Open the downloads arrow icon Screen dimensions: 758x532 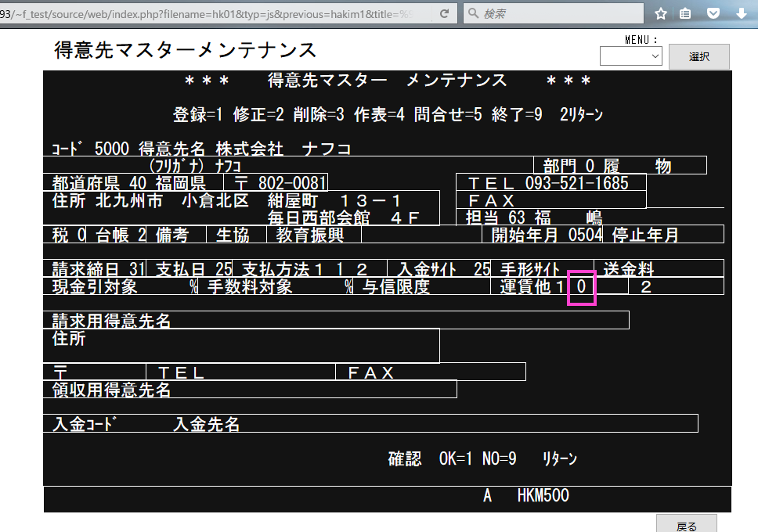(741, 13)
